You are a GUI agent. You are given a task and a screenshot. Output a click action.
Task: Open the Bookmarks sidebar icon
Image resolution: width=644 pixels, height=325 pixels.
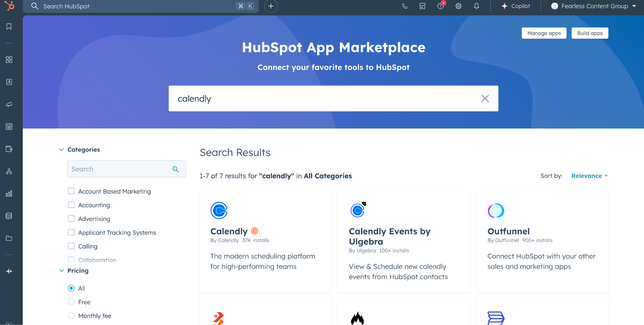coord(9,27)
